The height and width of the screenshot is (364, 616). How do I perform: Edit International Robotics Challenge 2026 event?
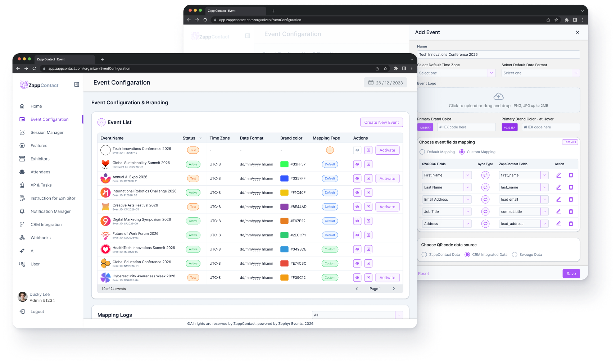(368, 192)
